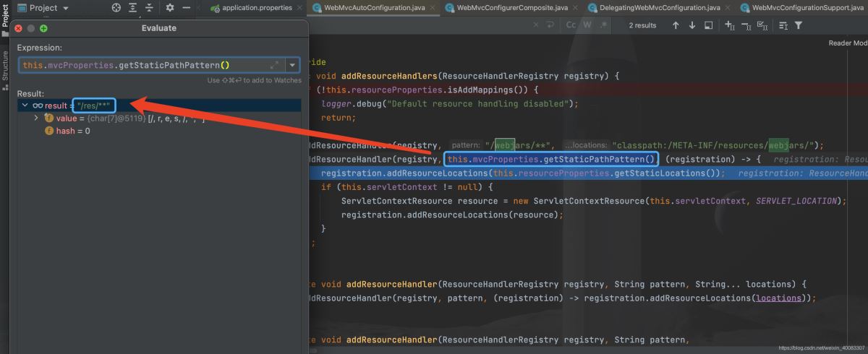Switch to WebMvcConfigurerComposite.java tab
The width and height of the screenshot is (868, 354).
pos(512,8)
